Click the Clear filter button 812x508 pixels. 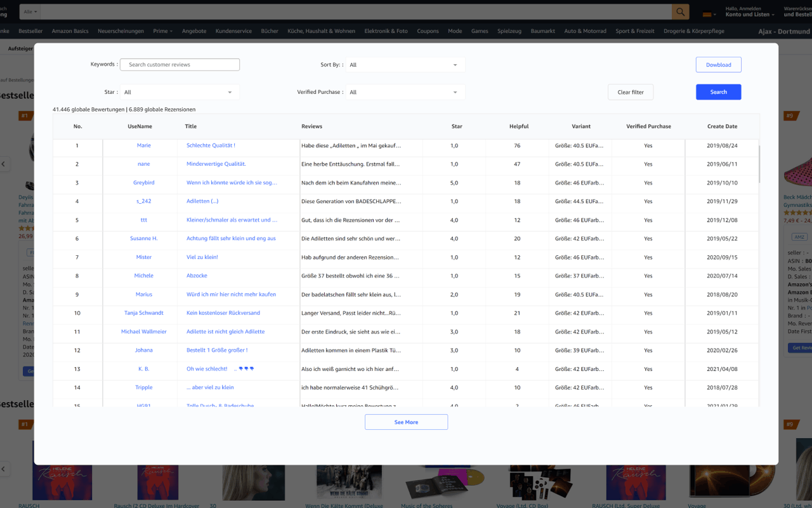tap(630, 91)
